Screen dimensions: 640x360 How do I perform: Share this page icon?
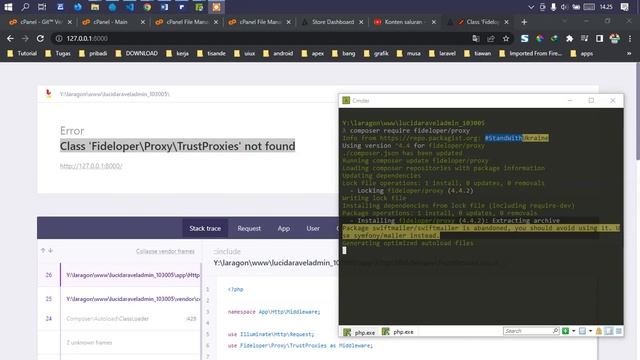491,38
